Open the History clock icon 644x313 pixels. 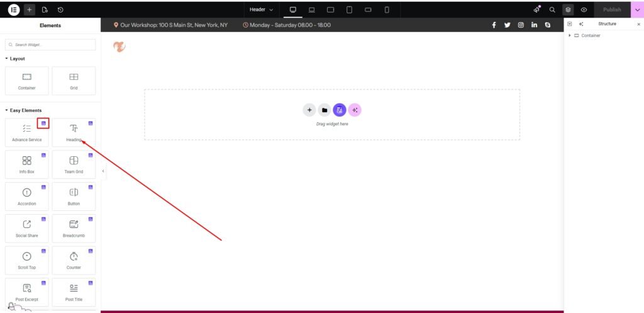(60, 9)
